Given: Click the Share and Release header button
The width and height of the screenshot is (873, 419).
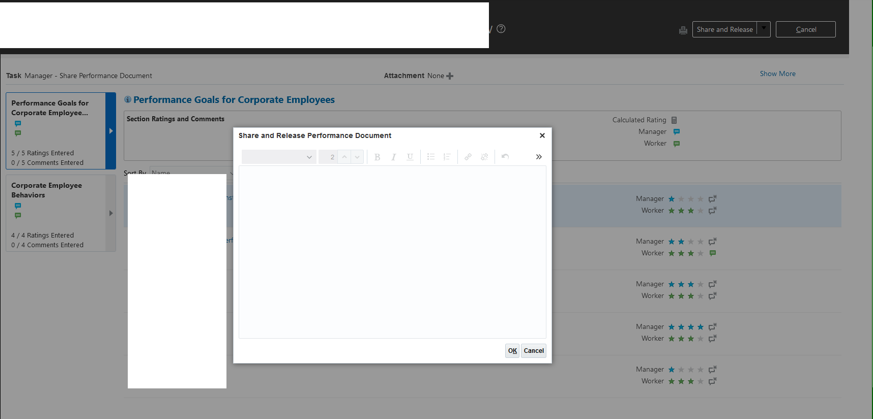Looking at the screenshot, I should (725, 29).
